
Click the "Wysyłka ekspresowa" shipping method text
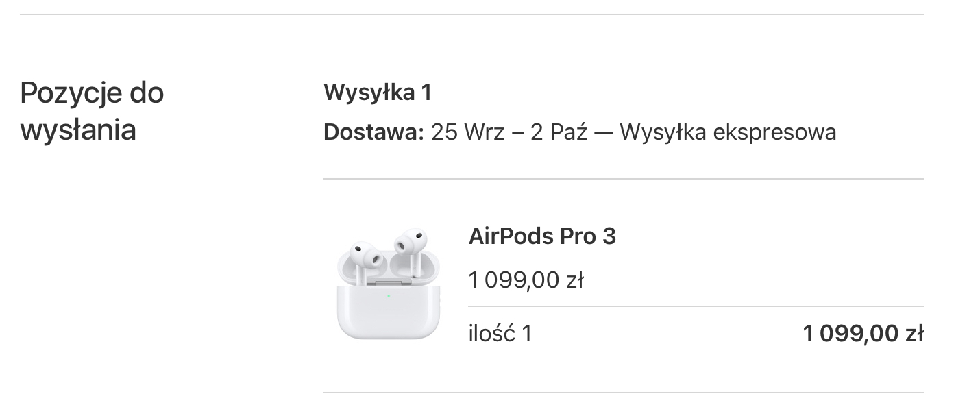pos(728,132)
